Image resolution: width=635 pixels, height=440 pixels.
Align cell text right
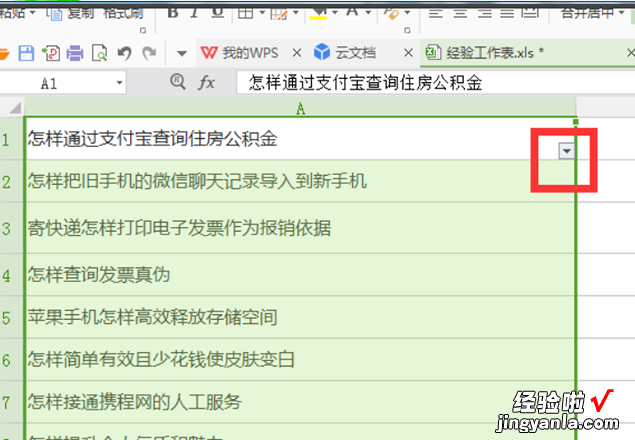tap(485, 13)
